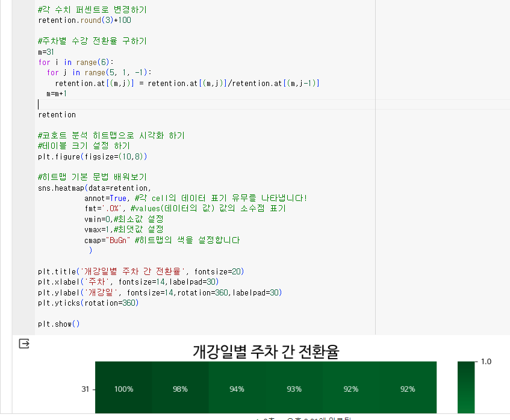Click the line 'm=m+1'
This screenshot has width=510, height=420.
[x=57, y=94]
